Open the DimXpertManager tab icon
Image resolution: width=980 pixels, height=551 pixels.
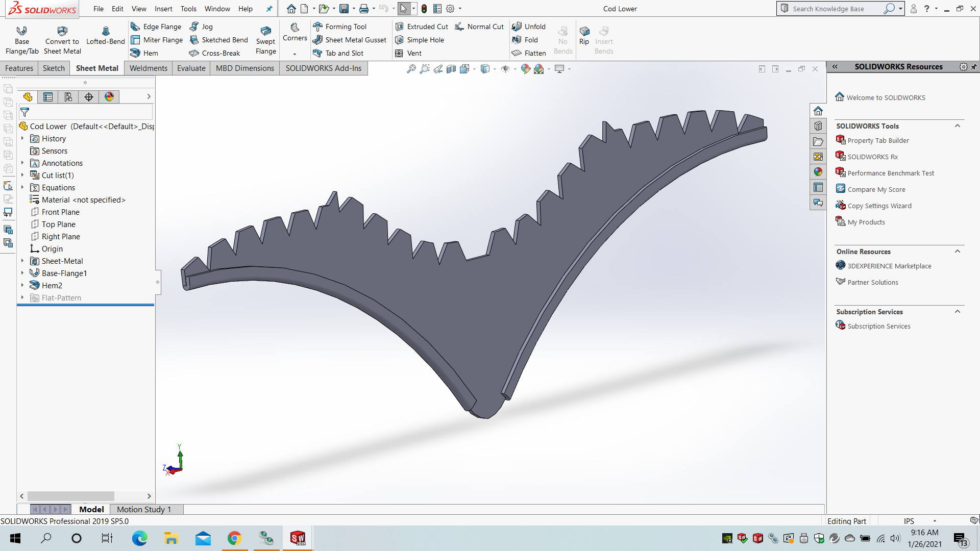(89, 97)
